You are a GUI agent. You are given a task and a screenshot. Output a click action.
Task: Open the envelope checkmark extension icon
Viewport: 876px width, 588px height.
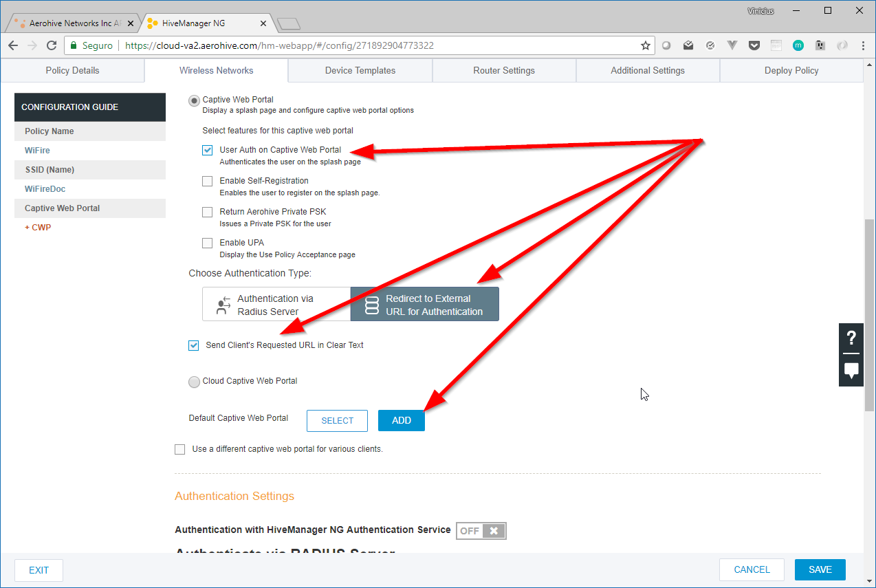point(688,45)
